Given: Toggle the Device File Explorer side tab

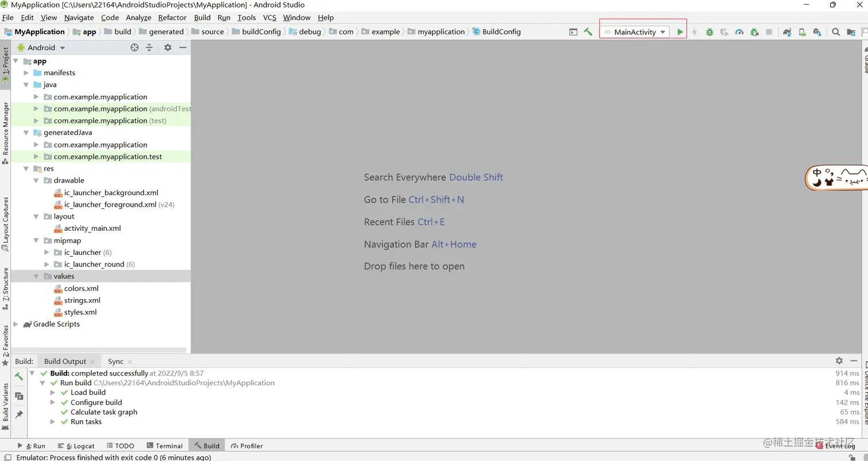Looking at the screenshot, I should 866,393.
